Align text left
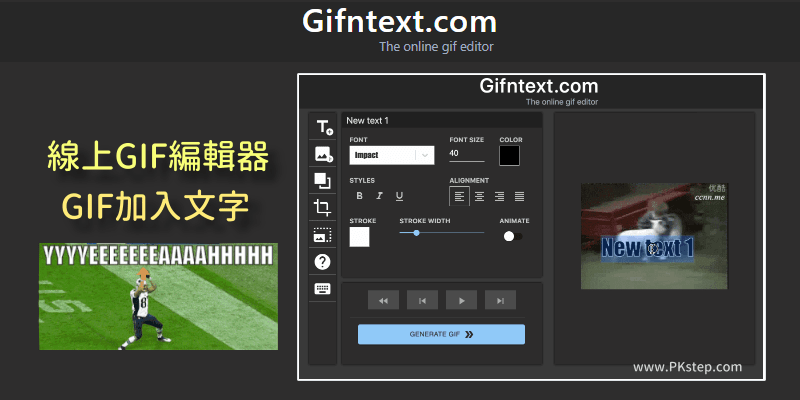Viewport: 800px width, 400px height. [459, 196]
